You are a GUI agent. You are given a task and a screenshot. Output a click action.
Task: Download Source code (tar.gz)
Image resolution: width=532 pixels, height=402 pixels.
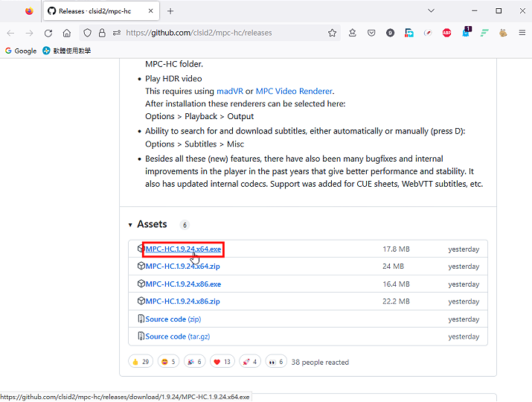(177, 336)
